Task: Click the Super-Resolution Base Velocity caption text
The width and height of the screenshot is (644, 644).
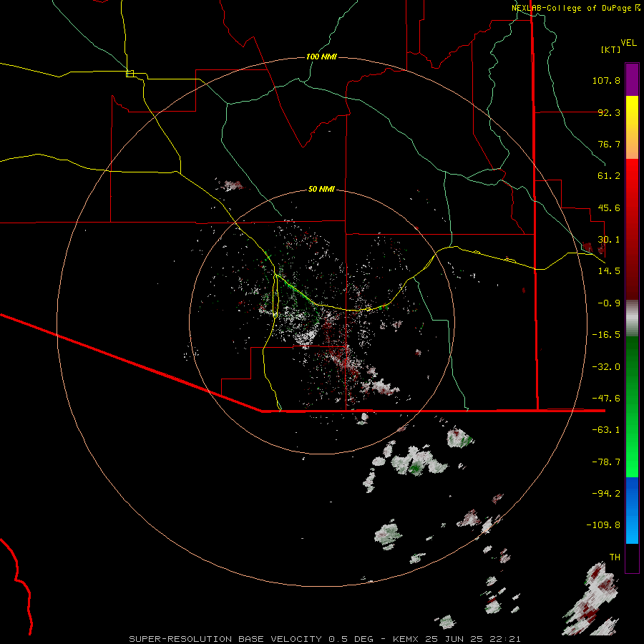Action: point(251,639)
